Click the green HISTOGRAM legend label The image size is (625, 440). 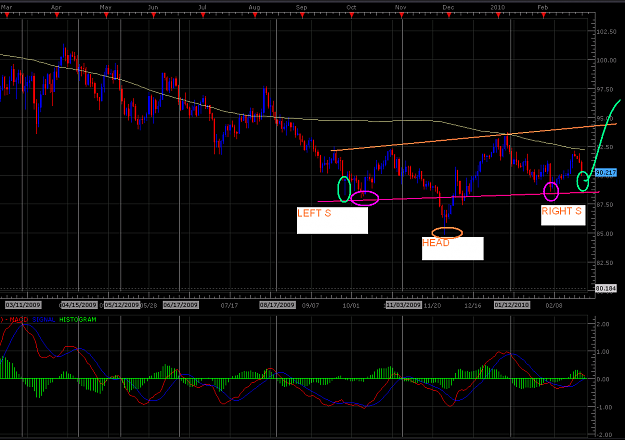click(x=78, y=320)
